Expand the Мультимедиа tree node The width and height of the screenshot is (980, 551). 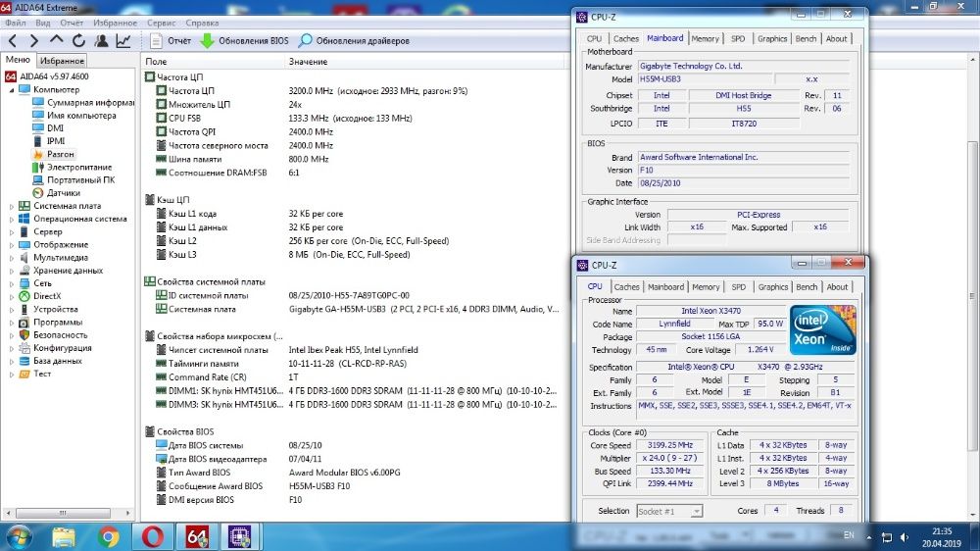11,258
